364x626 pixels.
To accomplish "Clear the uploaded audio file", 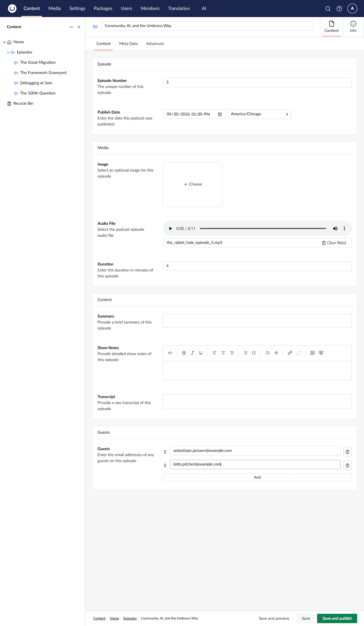I will coord(334,243).
